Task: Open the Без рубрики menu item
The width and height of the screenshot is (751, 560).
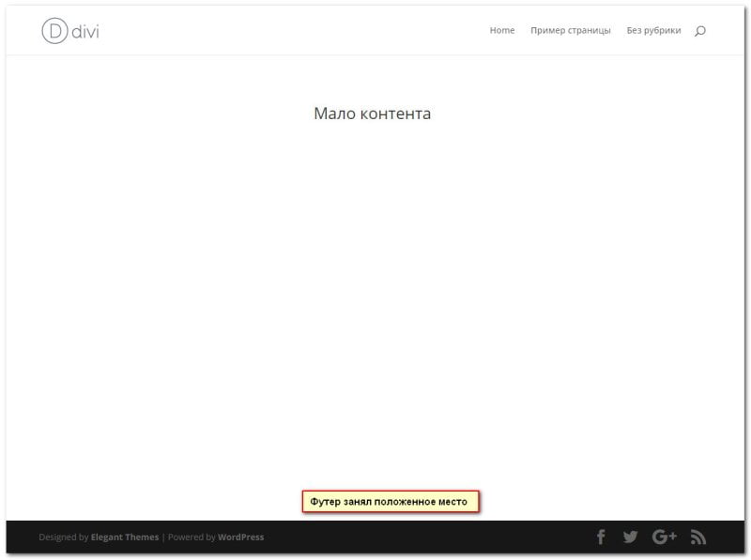Action: pyautogui.click(x=653, y=30)
